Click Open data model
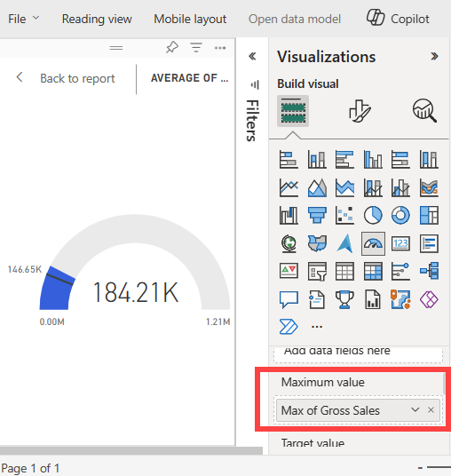451x476 pixels. (x=295, y=20)
